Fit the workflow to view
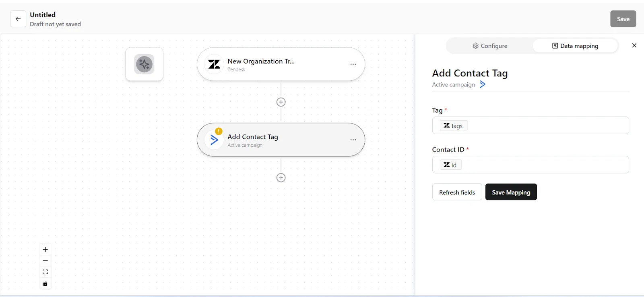The image size is (644, 297). click(45, 272)
